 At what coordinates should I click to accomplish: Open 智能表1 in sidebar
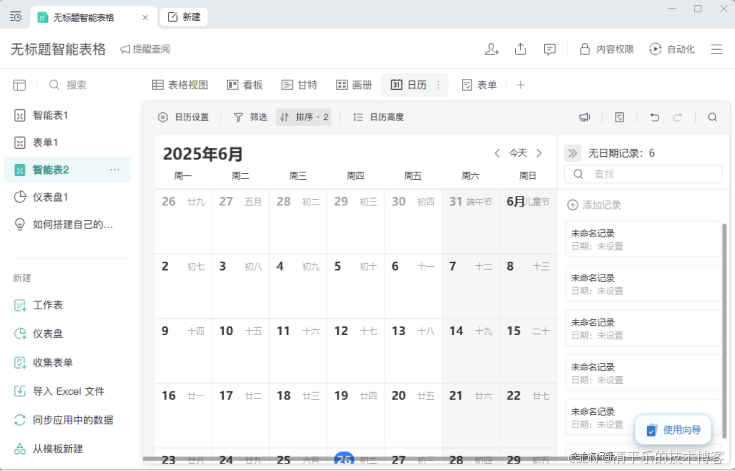pos(67,115)
